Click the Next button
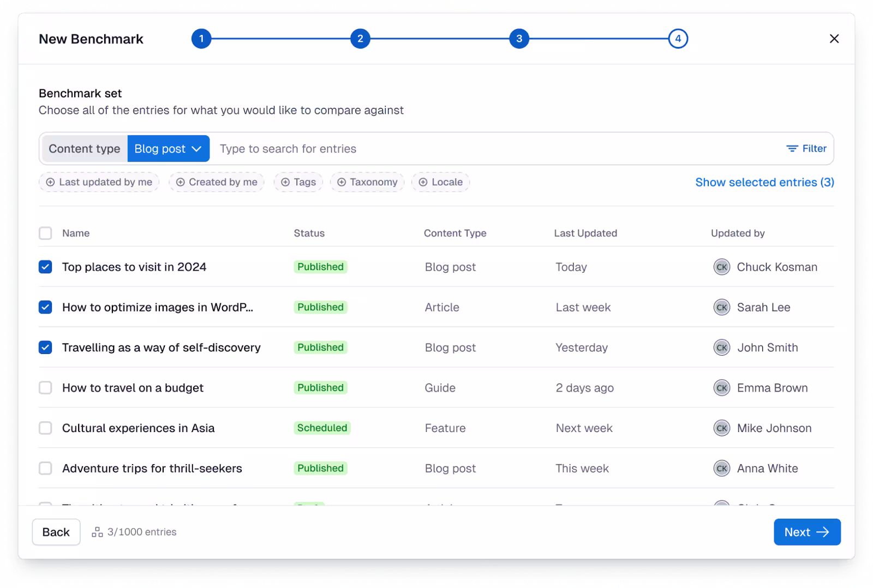873x588 pixels. pos(807,532)
